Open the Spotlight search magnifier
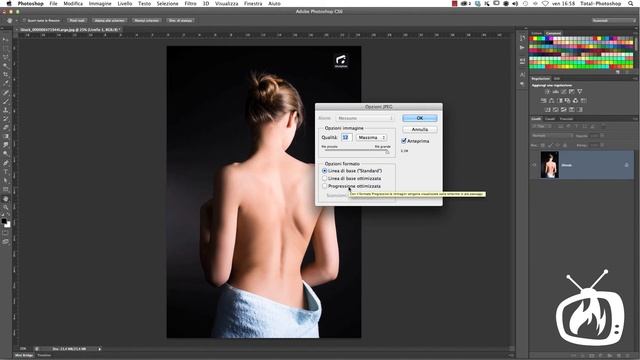This screenshot has width=640, height=360. (631, 3)
